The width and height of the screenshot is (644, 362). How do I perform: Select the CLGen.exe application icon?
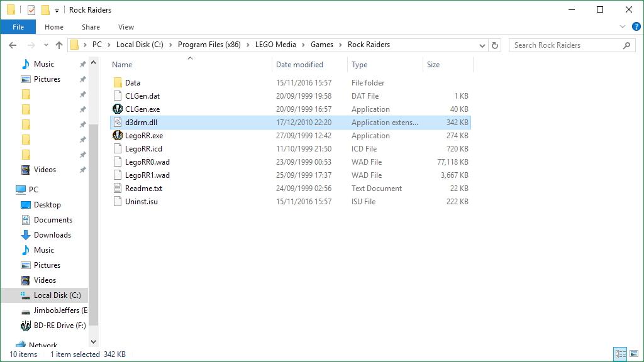(x=118, y=109)
